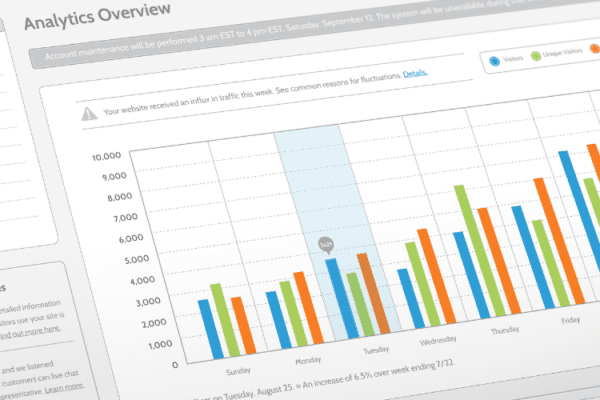
Task: Click the warning triangle icon beside traffic notice
Action: (89, 114)
